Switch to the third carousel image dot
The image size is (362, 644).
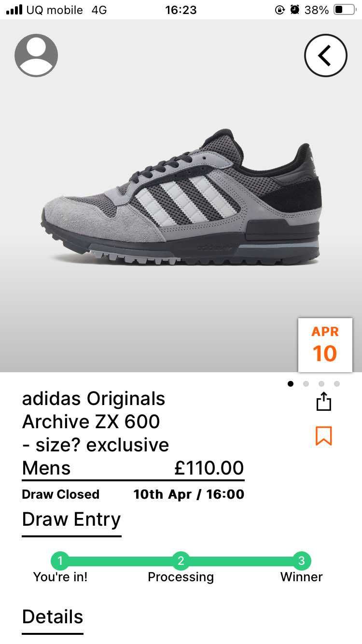321,384
